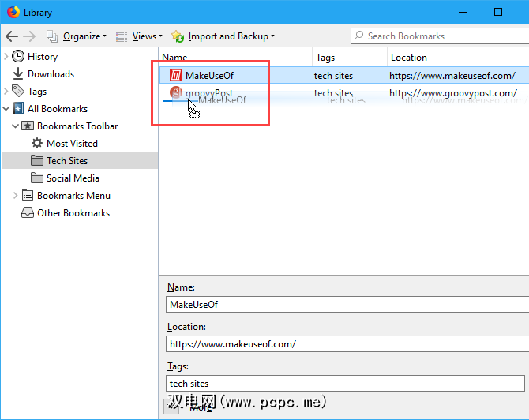Select Bookmarks Menu in the sidebar
Image resolution: width=529 pixels, height=420 pixels.
pyautogui.click(x=73, y=196)
